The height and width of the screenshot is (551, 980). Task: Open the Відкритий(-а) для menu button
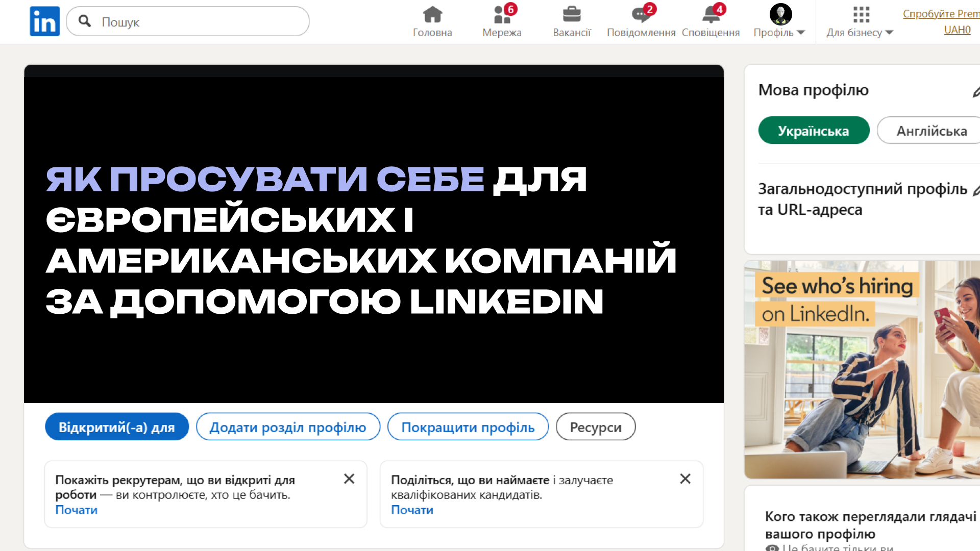point(117,427)
